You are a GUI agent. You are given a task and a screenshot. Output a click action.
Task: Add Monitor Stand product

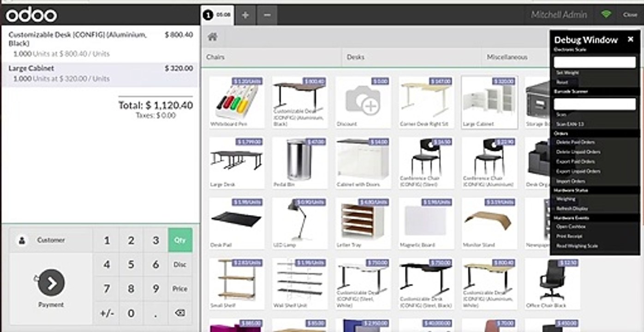[489, 224]
